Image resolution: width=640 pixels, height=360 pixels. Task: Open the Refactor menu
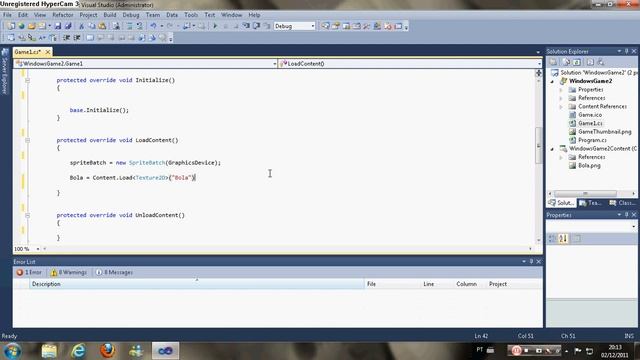click(x=63, y=15)
